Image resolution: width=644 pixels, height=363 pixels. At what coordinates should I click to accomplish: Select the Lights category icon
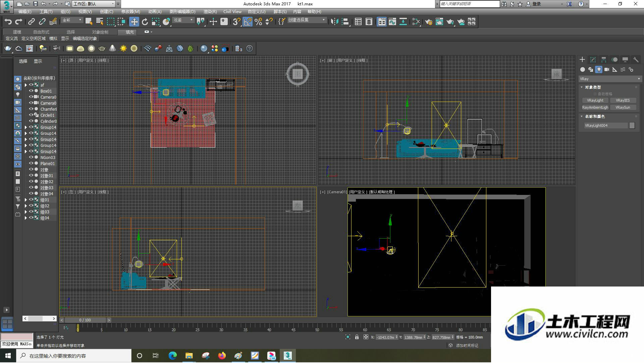click(599, 69)
